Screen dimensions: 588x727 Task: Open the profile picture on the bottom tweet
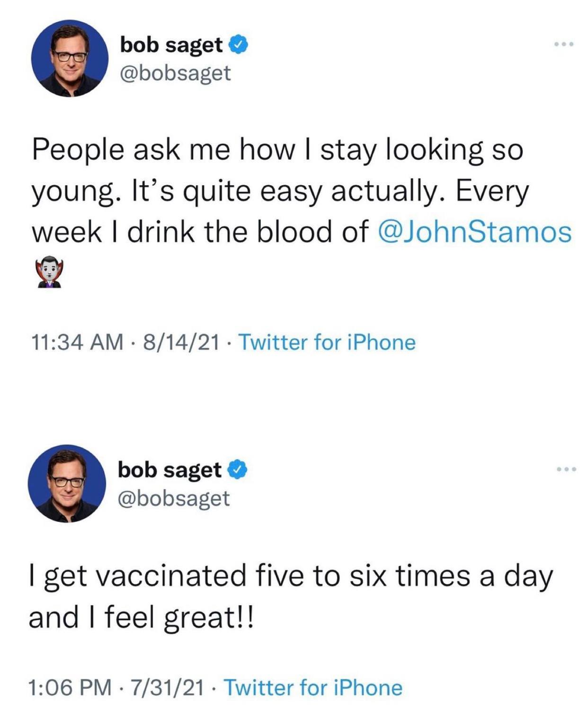click(x=68, y=483)
